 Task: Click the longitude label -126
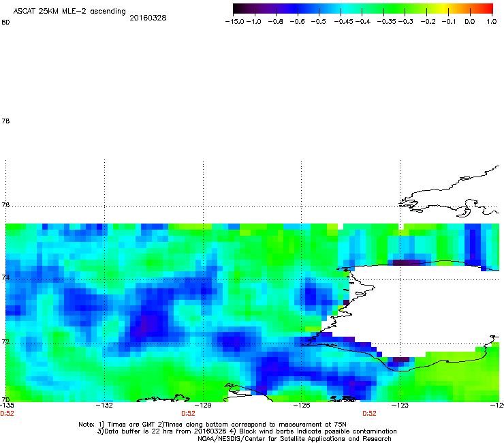tap(302, 406)
